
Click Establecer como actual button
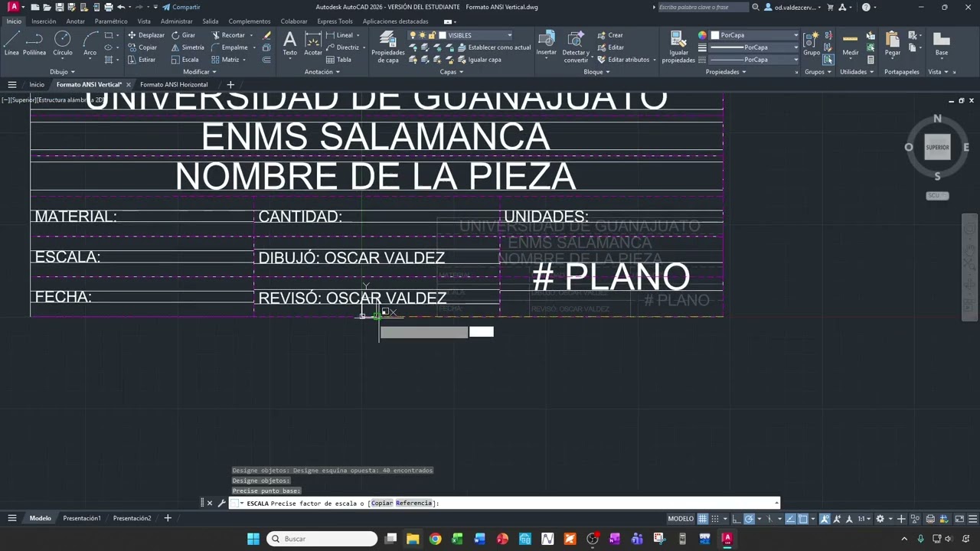coord(493,47)
